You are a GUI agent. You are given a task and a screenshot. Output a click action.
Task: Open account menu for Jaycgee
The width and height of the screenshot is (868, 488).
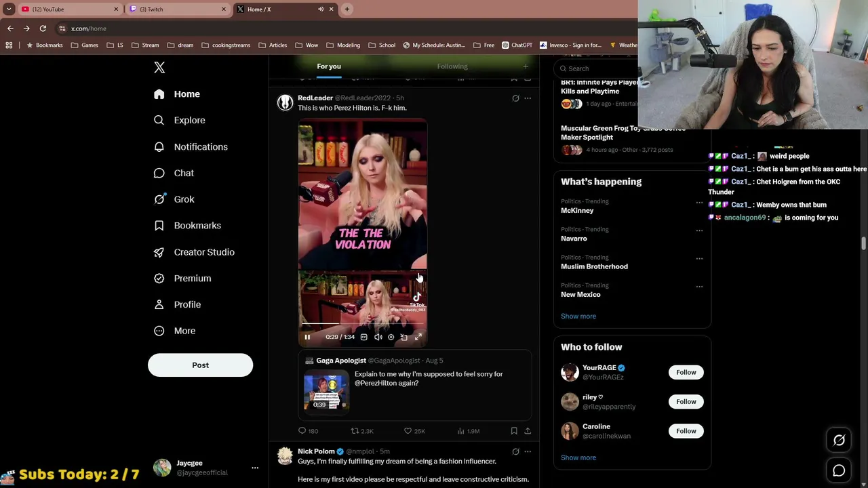pos(255,468)
